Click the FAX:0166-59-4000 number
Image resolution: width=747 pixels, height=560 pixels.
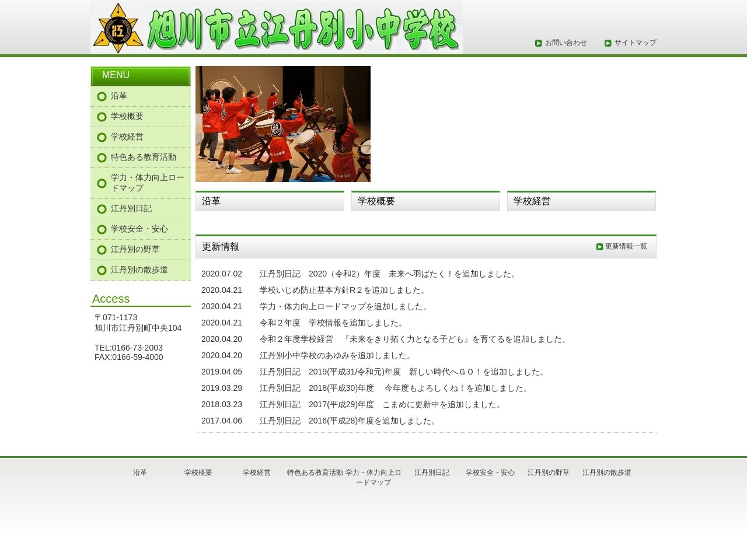pyautogui.click(x=128, y=357)
